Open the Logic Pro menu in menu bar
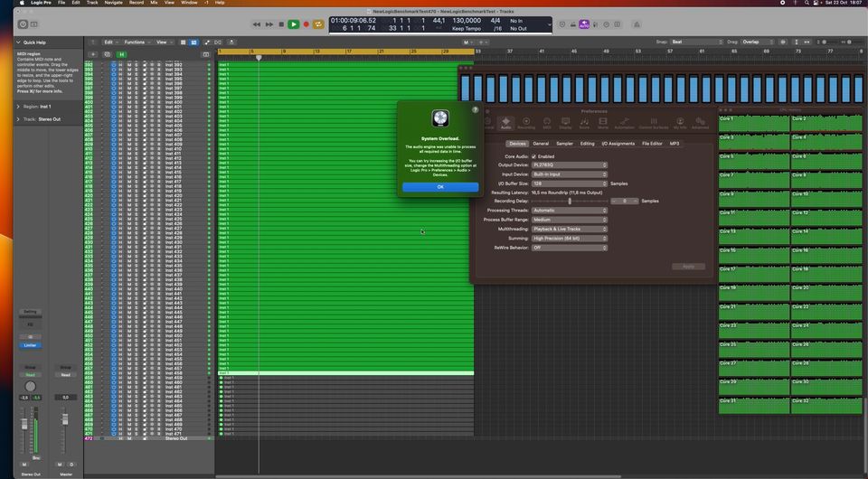Viewport: 868px width, 479px height. click(x=41, y=3)
